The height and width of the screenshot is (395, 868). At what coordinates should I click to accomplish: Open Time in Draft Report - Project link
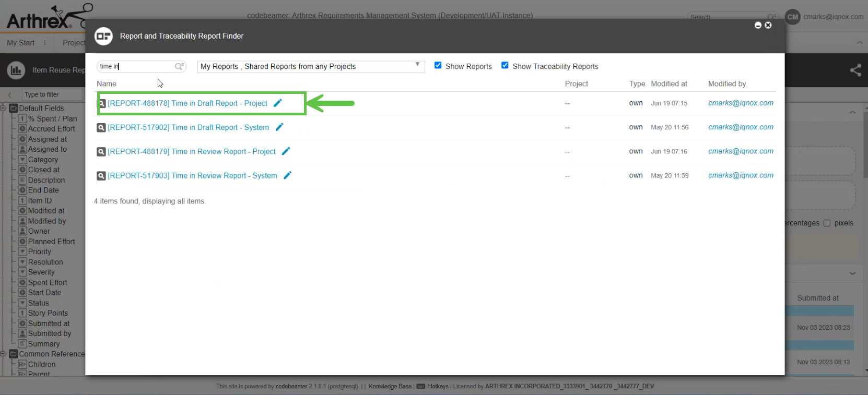187,103
